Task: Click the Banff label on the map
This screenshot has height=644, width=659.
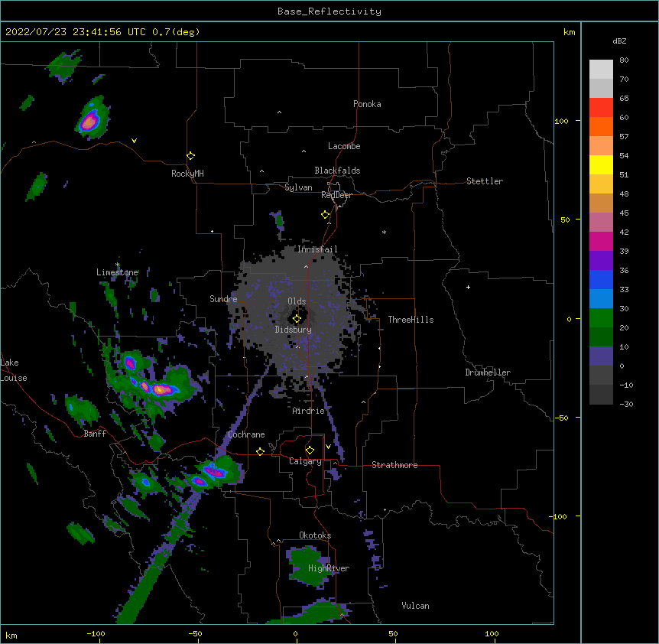Action: click(x=95, y=434)
